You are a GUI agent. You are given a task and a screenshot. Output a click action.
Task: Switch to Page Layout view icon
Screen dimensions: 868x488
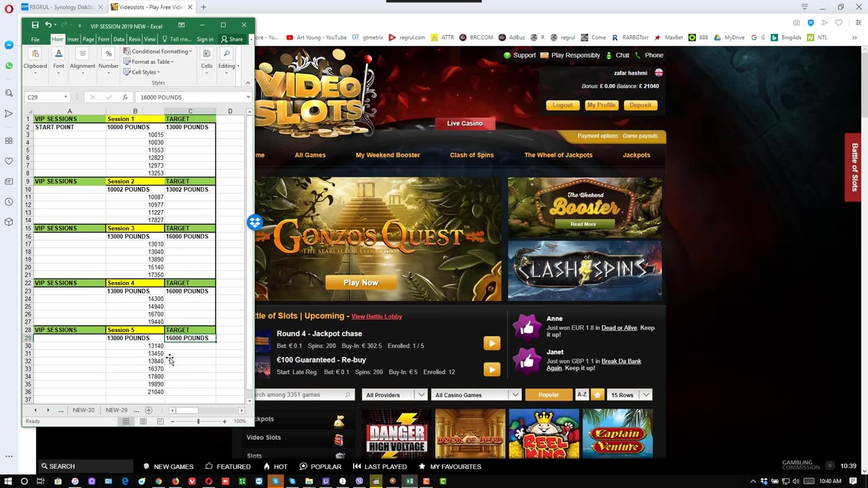point(143,422)
